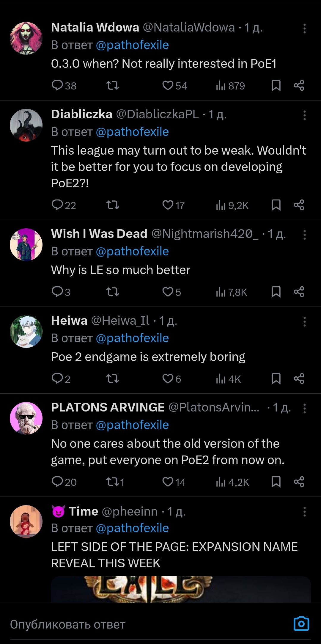321x644 pixels.
Task: Open the Exile logo image in Time's reply
Action: (x=181, y=589)
